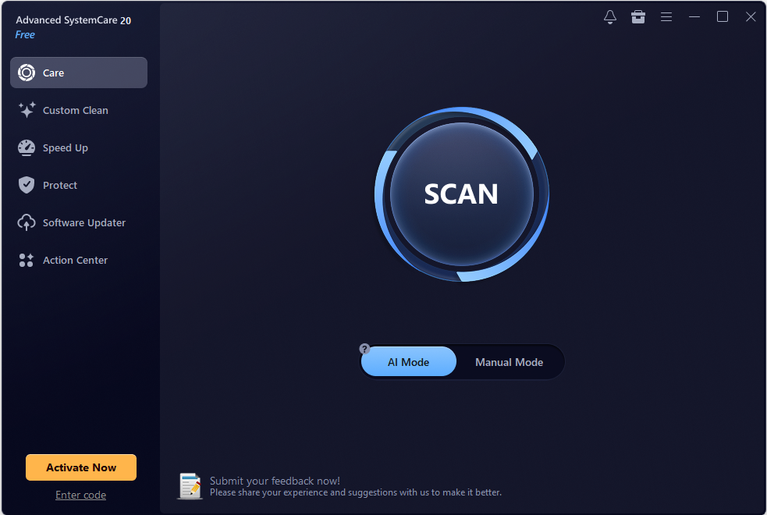Viewport: 767px width, 515px height.
Task: Click the Speed Up gauge icon
Action: [26, 148]
